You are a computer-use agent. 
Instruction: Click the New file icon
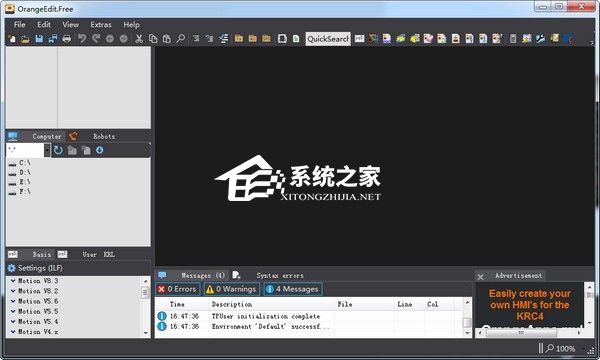tap(12, 39)
